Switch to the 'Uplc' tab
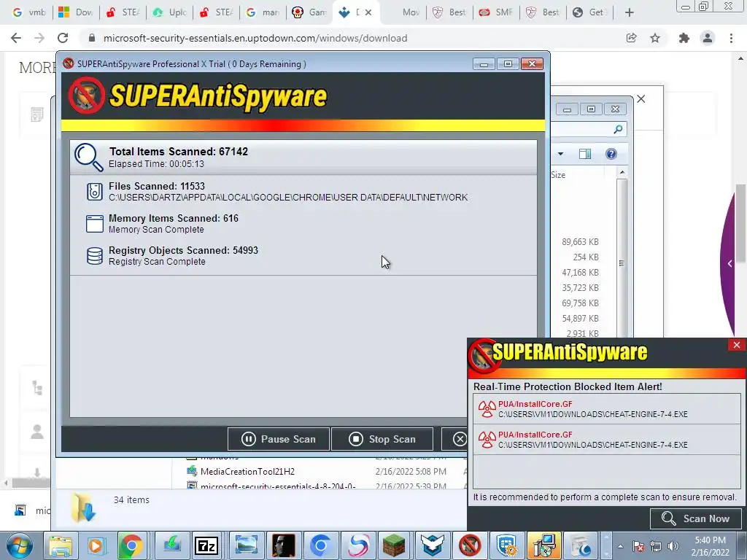This screenshot has width=747, height=560. pos(169,12)
